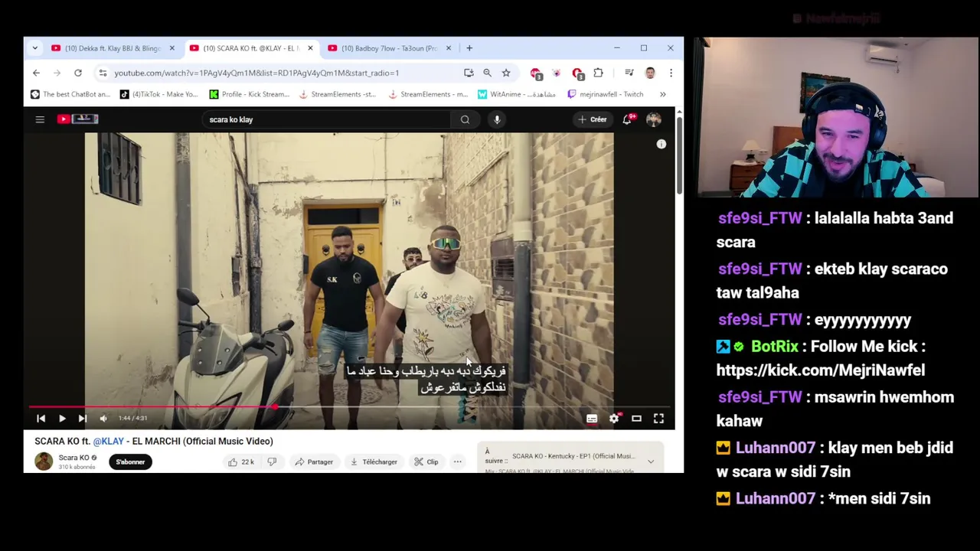Screen dimensions: 980x551
Task: Open the @KLAY link in video title
Action: click(108, 441)
